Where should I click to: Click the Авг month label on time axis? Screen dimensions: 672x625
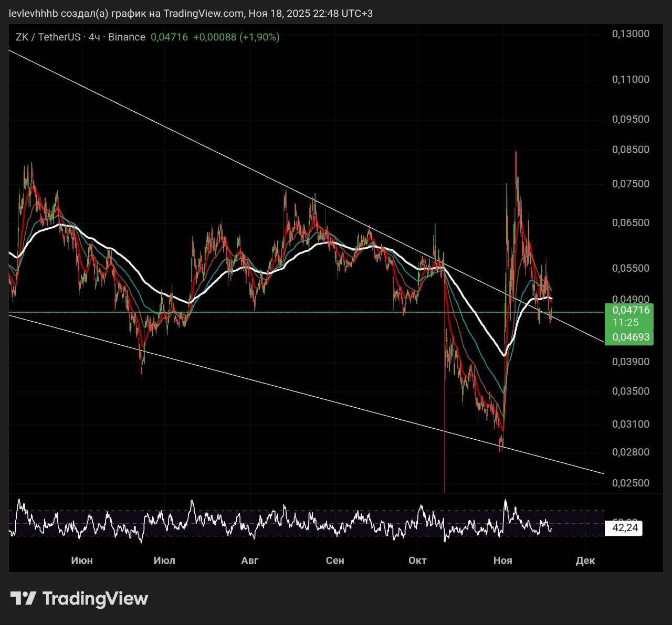point(250,560)
